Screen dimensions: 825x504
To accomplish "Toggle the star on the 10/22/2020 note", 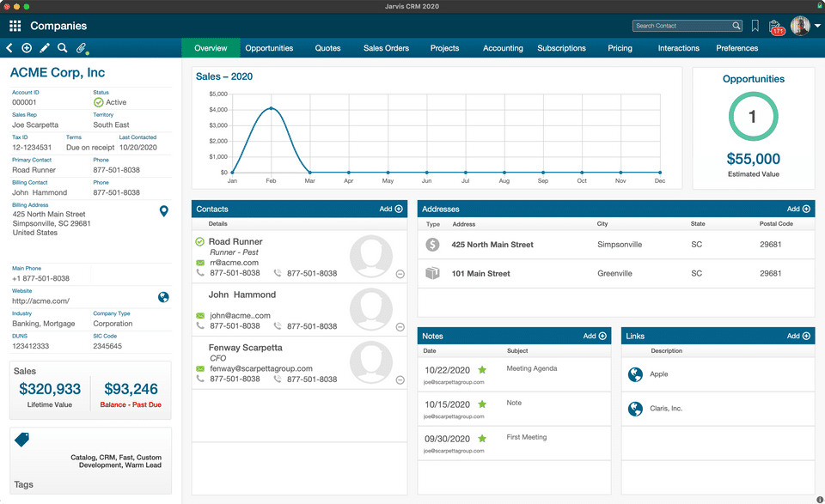I will 482,370.
